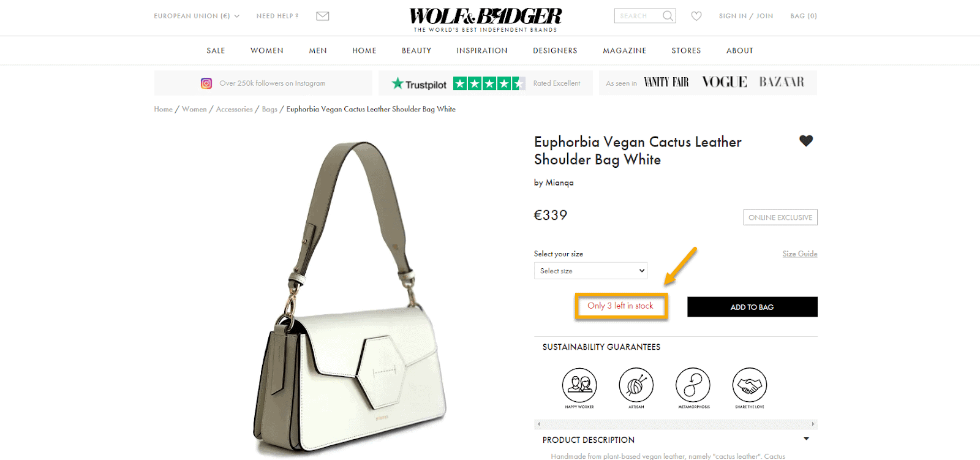Open the Select size dropdown
980x460 pixels.
[590, 271]
